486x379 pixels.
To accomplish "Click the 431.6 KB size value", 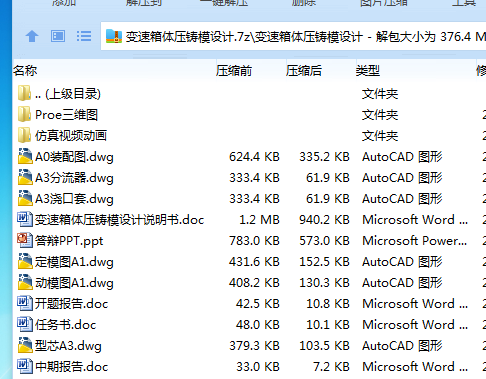I will click(x=254, y=262).
